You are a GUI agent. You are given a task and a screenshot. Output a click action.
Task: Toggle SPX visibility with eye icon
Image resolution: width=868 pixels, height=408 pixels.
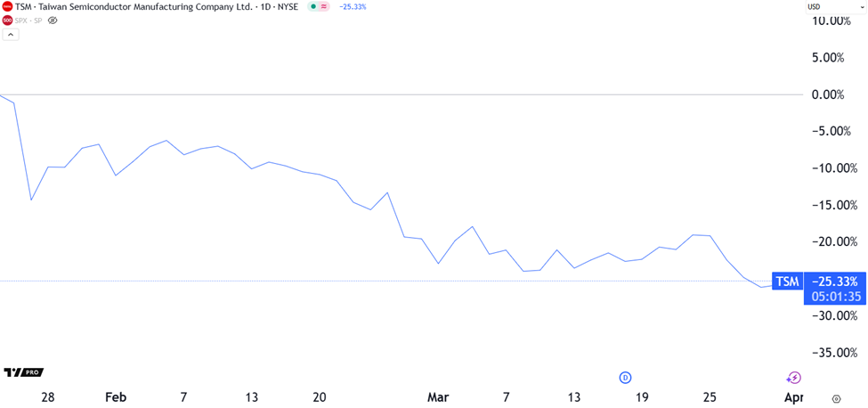pos(53,20)
